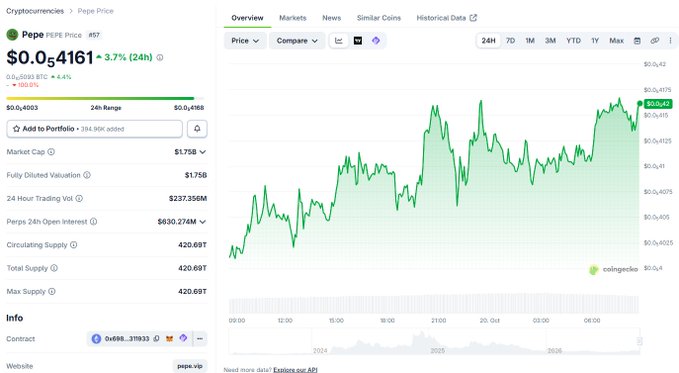
Task: Show Max Supply info icon
Action: [52, 292]
